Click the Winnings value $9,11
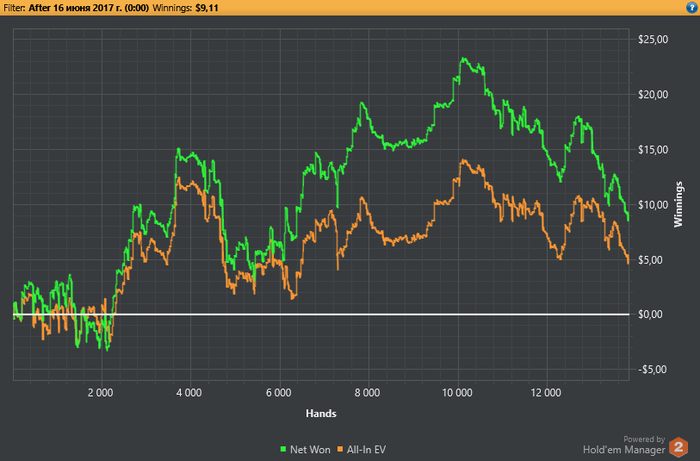Viewport: 700px width, 461px height. (207, 8)
